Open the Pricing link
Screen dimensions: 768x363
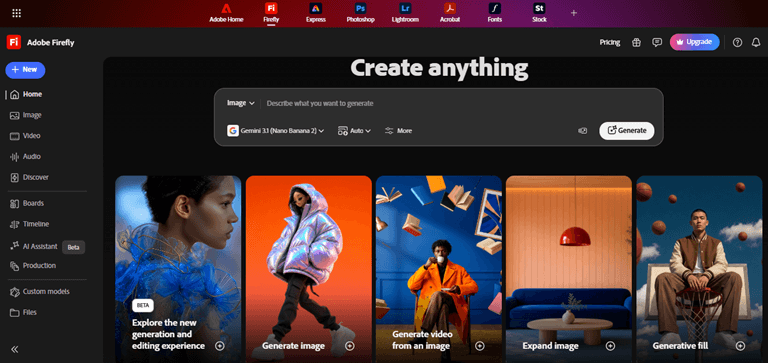(609, 42)
